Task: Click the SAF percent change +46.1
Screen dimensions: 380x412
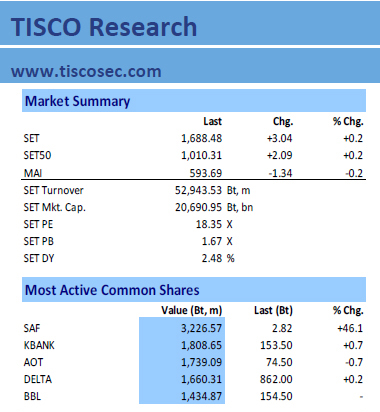Action: (350, 328)
